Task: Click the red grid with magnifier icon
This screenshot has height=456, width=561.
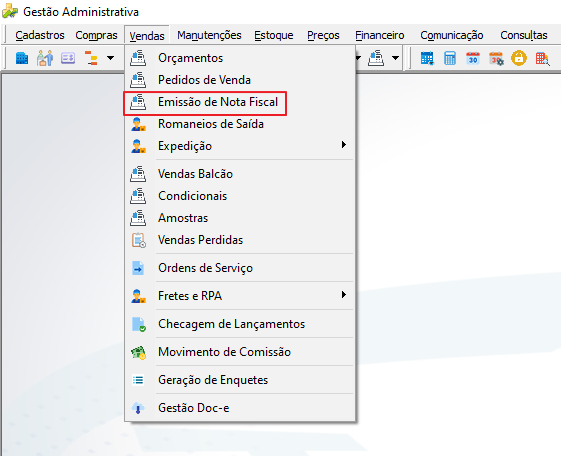Action: (x=542, y=59)
